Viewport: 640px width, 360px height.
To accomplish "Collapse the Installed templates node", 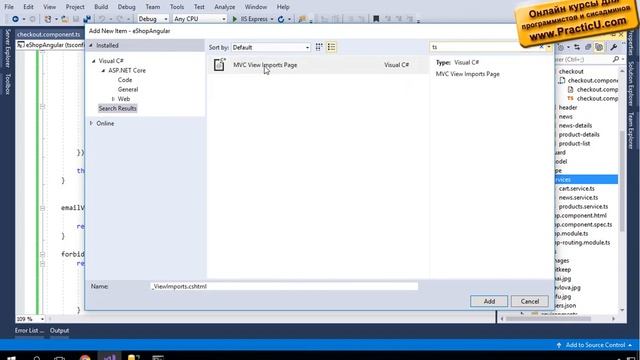I will pos(91,45).
